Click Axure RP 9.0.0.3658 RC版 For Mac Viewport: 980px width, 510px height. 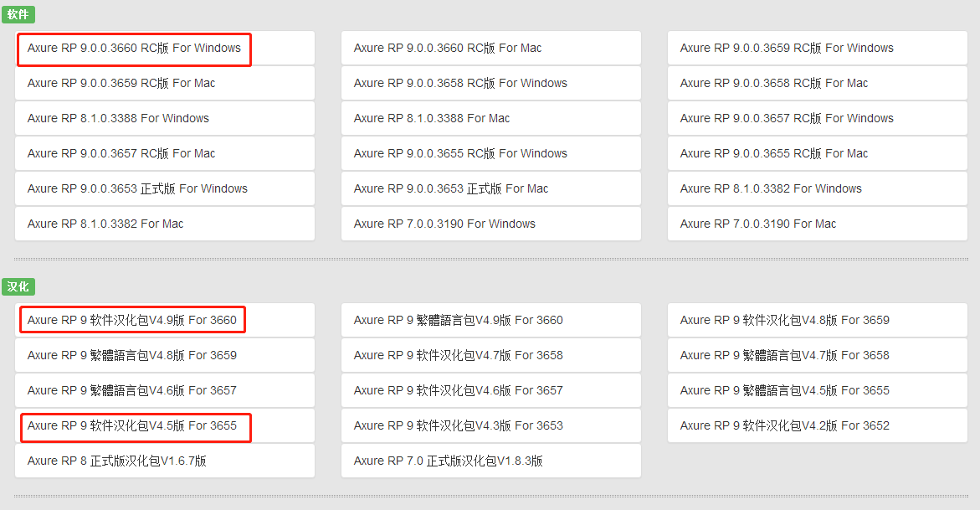coord(817,83)
